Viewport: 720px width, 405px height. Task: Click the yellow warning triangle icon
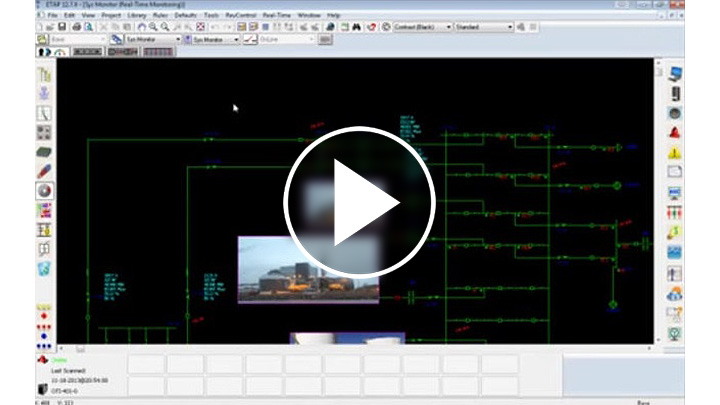(675, 152)
